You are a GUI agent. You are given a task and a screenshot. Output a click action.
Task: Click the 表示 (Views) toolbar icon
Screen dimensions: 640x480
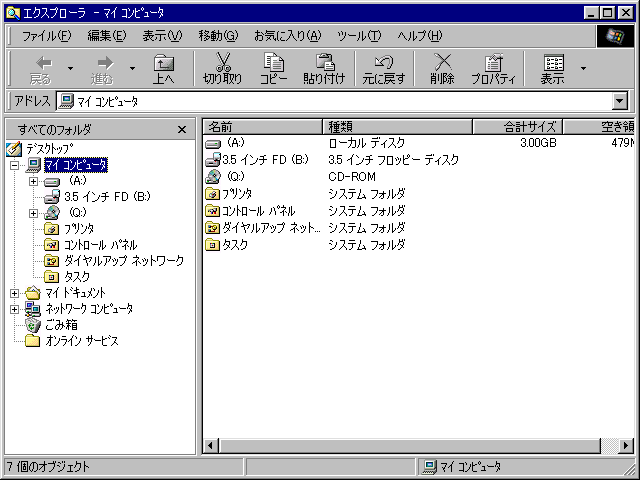pos(553,62)
